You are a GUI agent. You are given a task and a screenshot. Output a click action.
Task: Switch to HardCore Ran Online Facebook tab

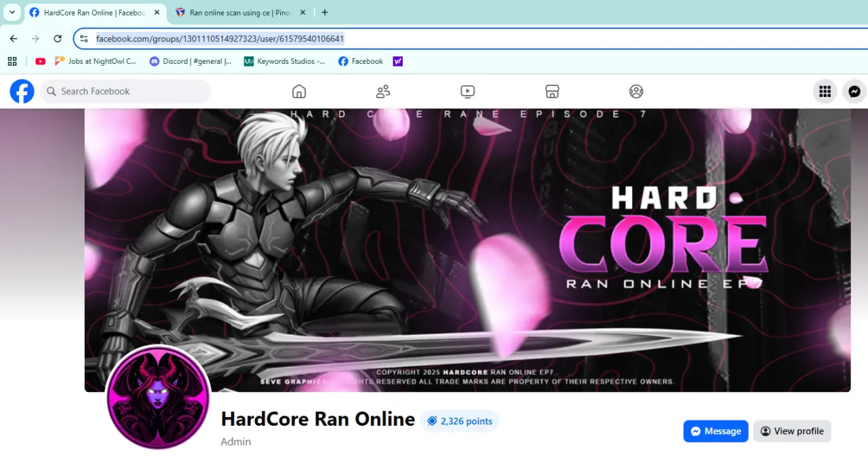pos(95,12)
